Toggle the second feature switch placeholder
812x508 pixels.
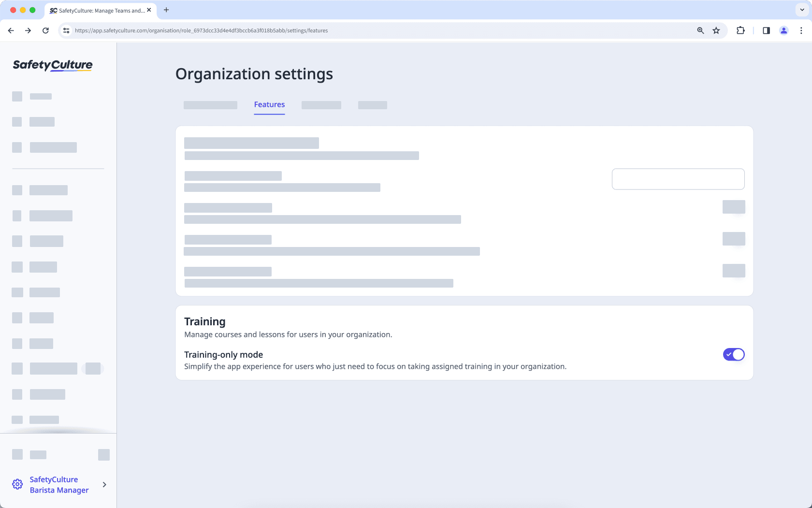click(734, 238)
